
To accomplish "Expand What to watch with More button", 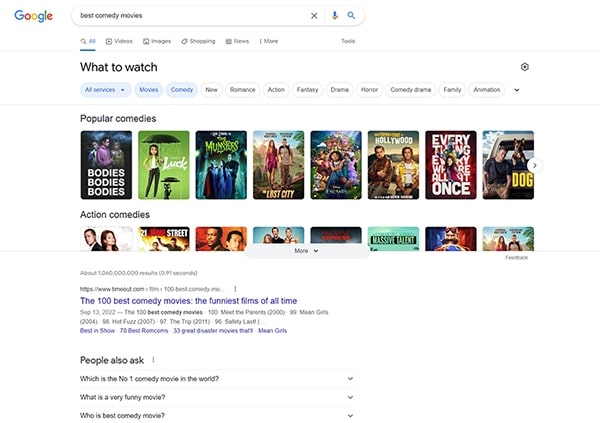I will 307,251.
